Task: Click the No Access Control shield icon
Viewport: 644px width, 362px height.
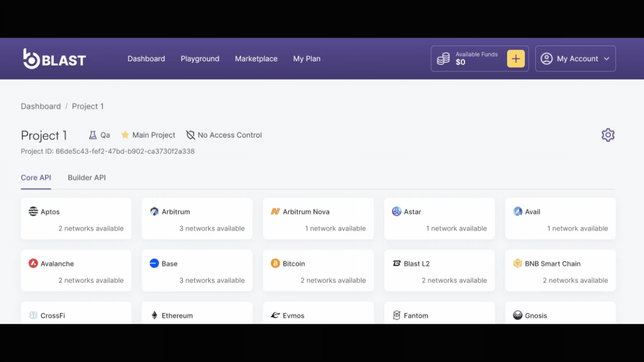Action: pyautogui.click(x=190, y=135)
